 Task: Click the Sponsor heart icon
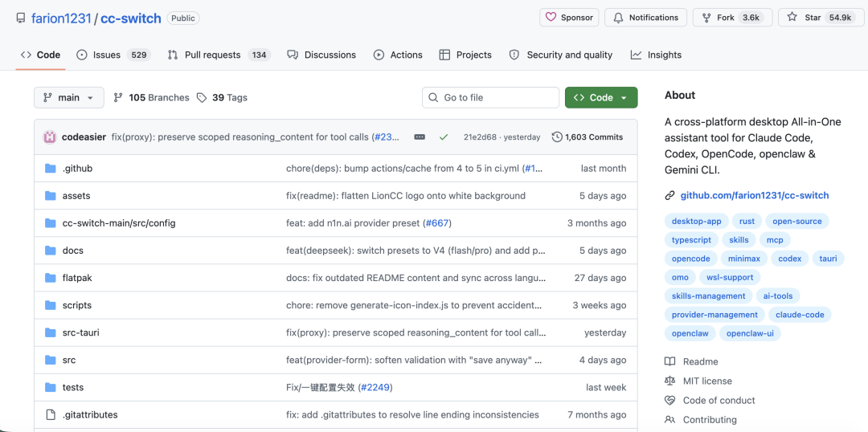551,17
